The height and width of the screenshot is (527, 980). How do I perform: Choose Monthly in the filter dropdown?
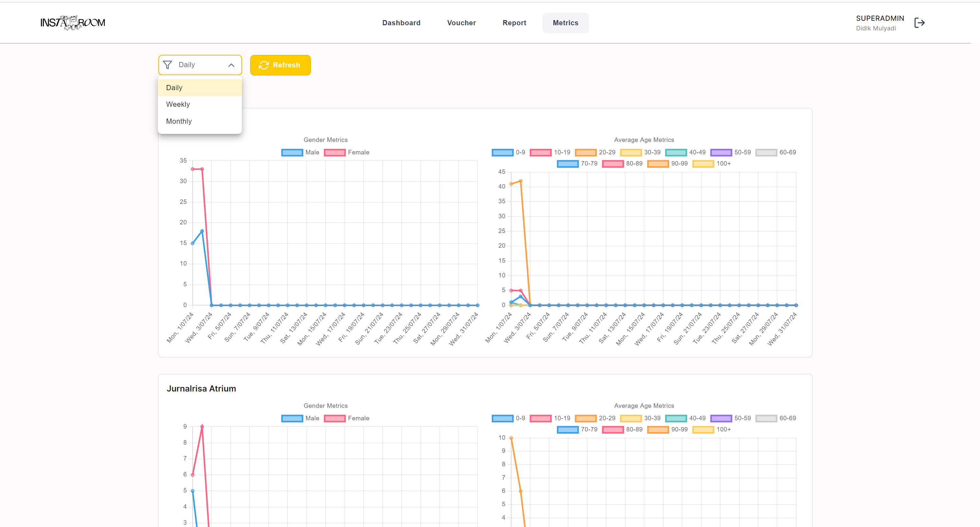[x=179, y=121]
